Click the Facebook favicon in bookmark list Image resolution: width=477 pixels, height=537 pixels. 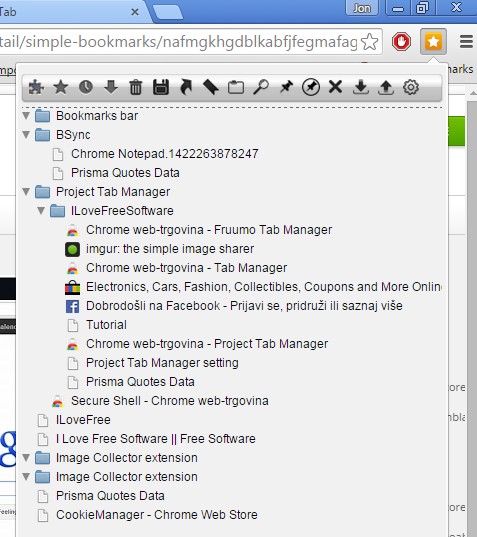(72, 306)
